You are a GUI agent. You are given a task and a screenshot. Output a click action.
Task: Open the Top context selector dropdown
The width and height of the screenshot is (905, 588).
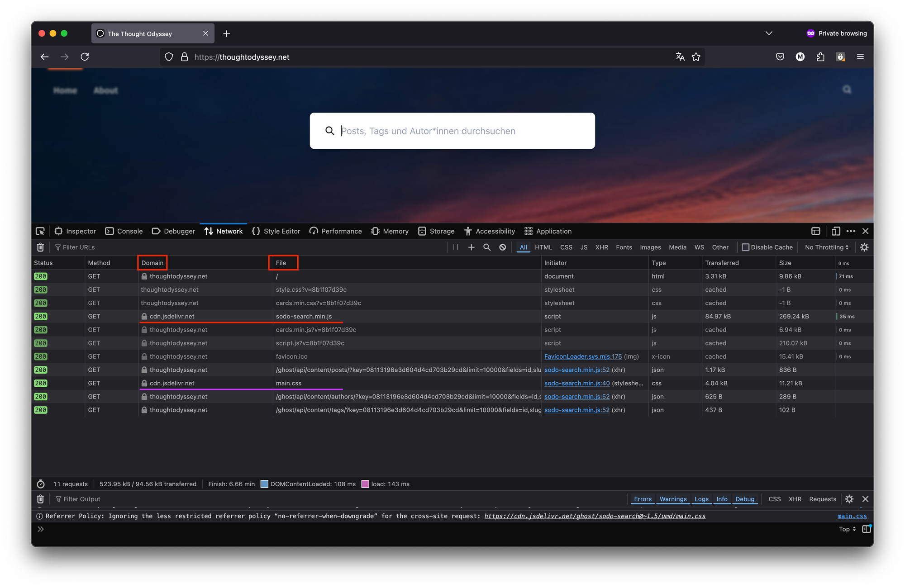(847, 529)
